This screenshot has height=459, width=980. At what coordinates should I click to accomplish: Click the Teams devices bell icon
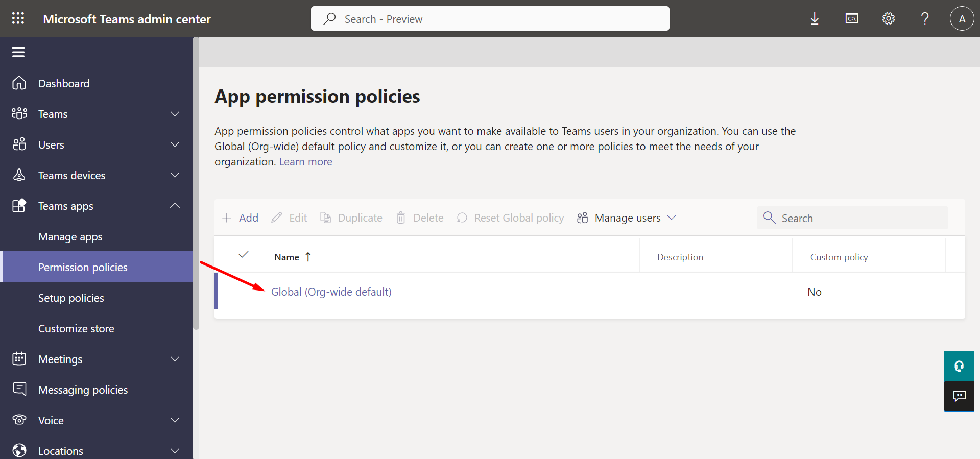tap(19, 175)
